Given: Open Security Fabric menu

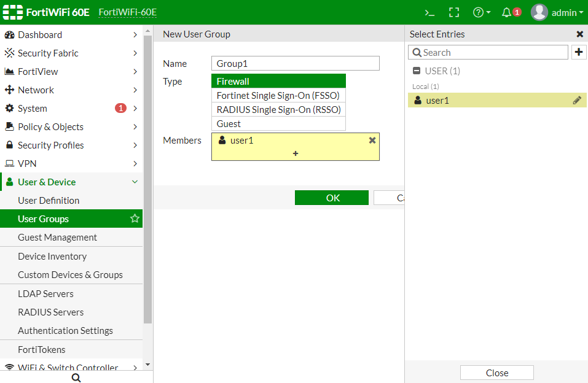Looking at the screenshot, I should 71,53.
